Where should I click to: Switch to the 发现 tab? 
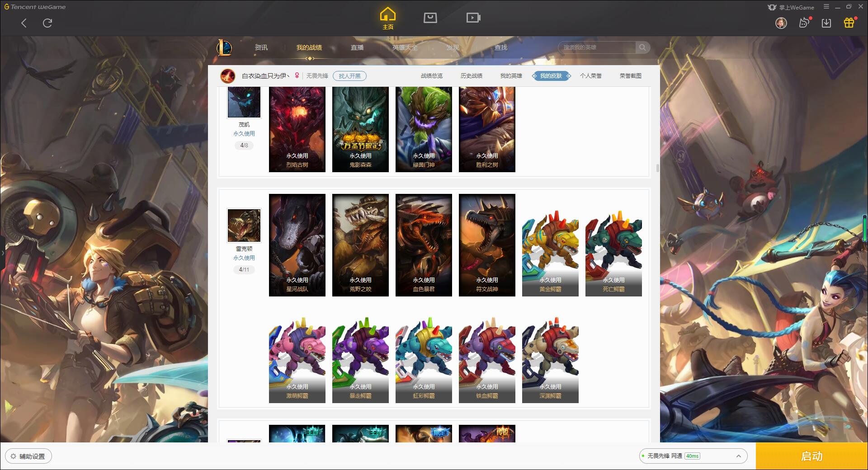coord(453,47)
